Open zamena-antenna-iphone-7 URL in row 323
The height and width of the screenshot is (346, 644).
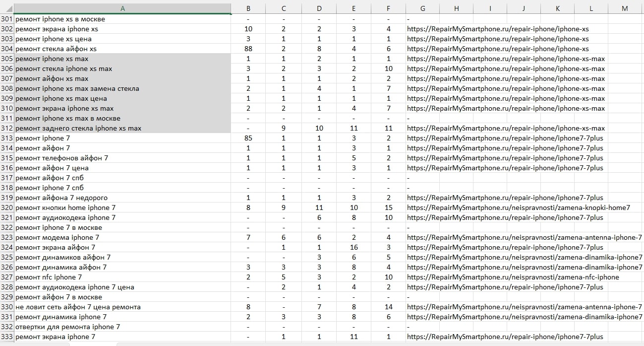click(525, 237)
